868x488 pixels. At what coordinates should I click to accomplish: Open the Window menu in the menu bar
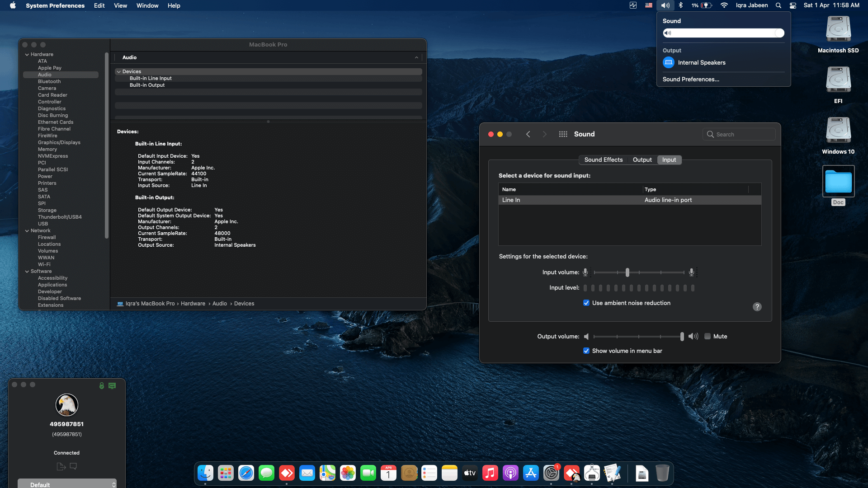point(147,5)
